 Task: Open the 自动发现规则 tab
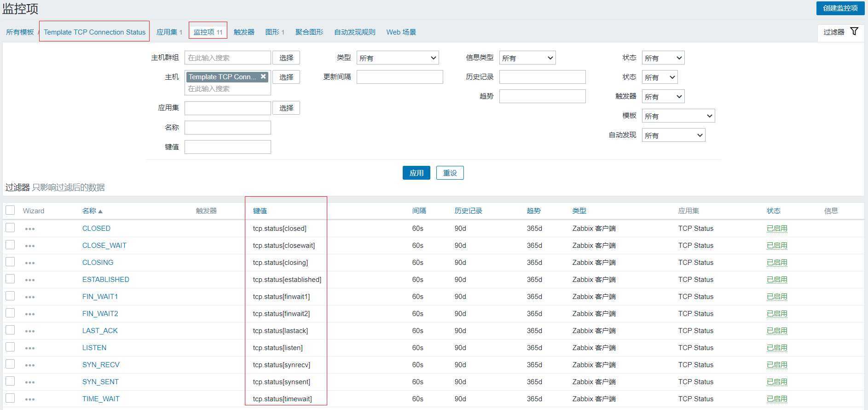[x=354, y=32]
